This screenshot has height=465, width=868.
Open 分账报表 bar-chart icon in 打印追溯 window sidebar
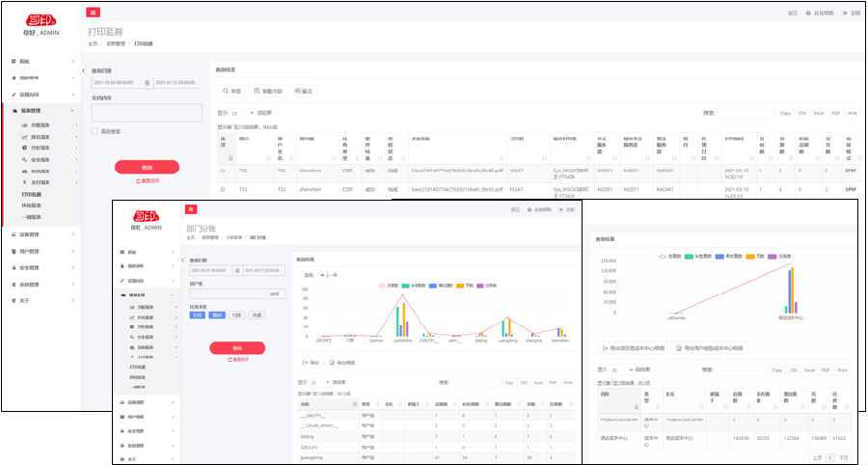click(24, 125)
